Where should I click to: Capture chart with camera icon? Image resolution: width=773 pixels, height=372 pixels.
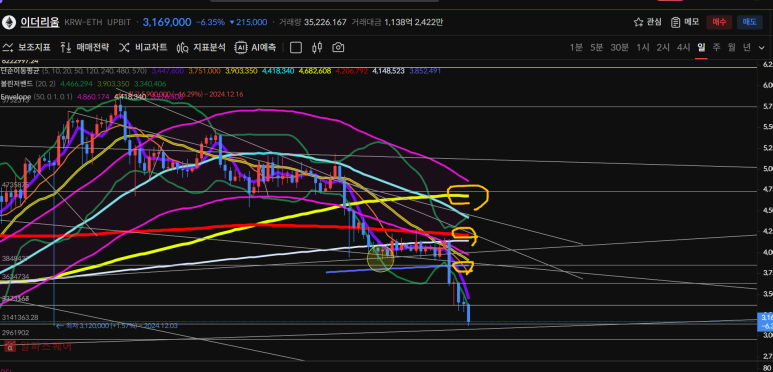(x=338, y=48)
